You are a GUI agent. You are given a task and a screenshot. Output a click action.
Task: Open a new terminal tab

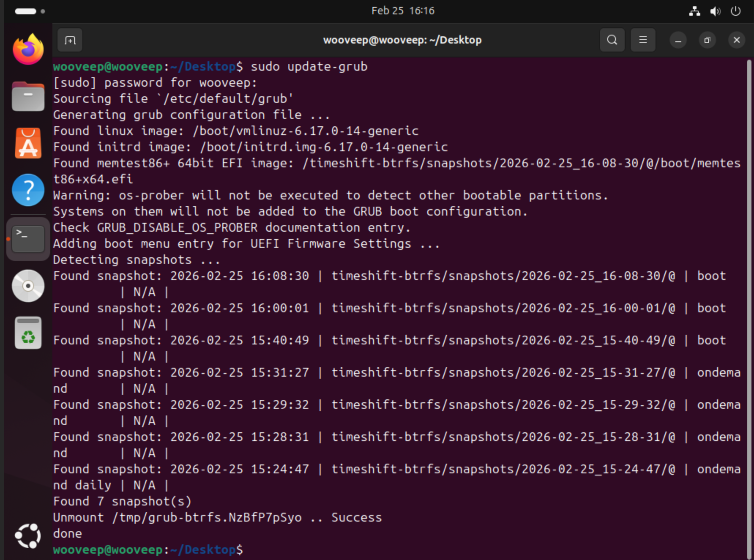pyautogui.click(x=70, y=40)
